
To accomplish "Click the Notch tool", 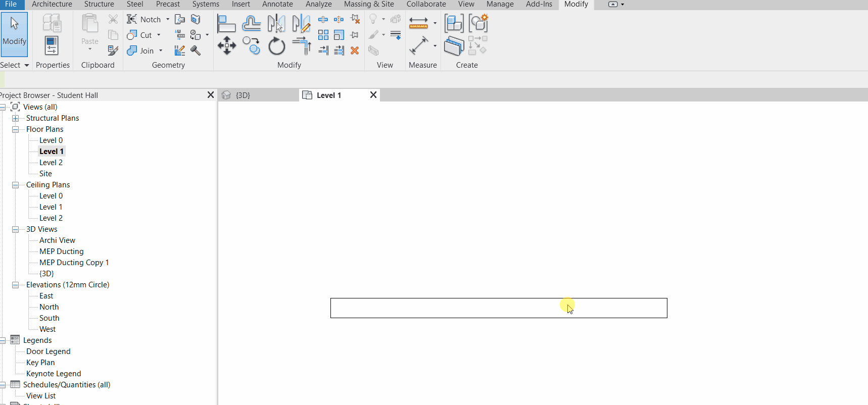I will coord(144,19).
